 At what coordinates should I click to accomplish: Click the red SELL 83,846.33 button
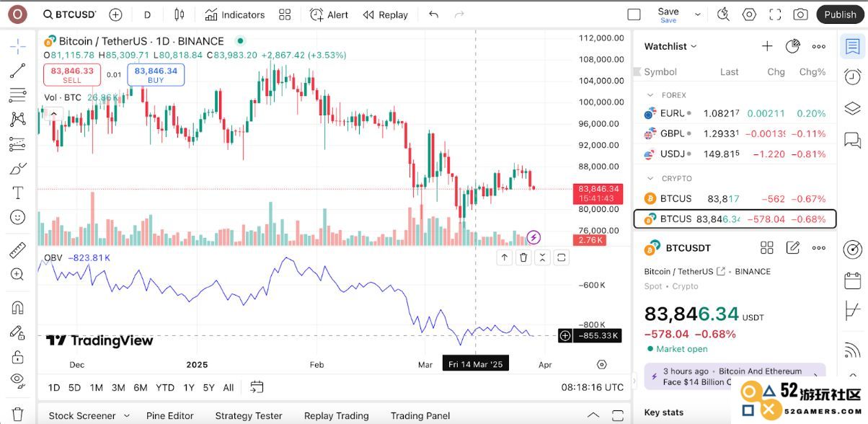72,75
